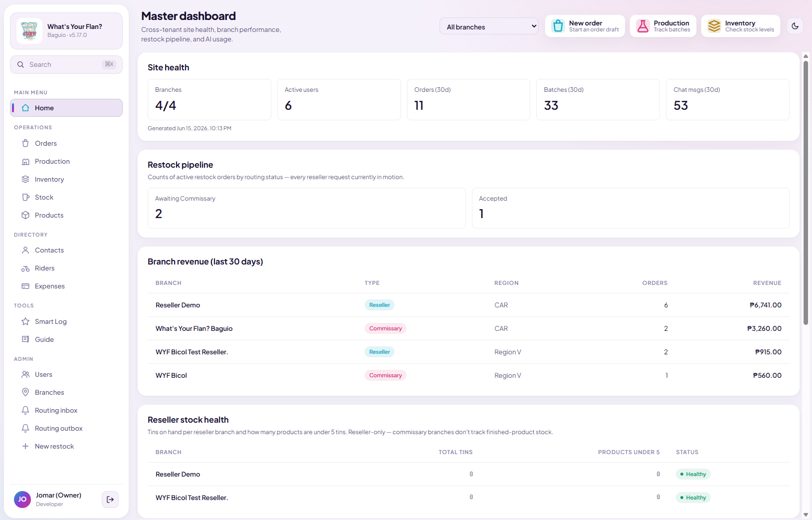Click Reseller badge on Reseller Demo row
812x520 pixels.
pos(380,305)
